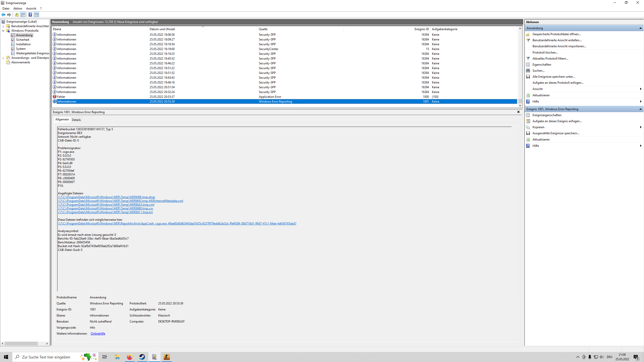Click the Task View taskbar icon

tap(105, 357)
